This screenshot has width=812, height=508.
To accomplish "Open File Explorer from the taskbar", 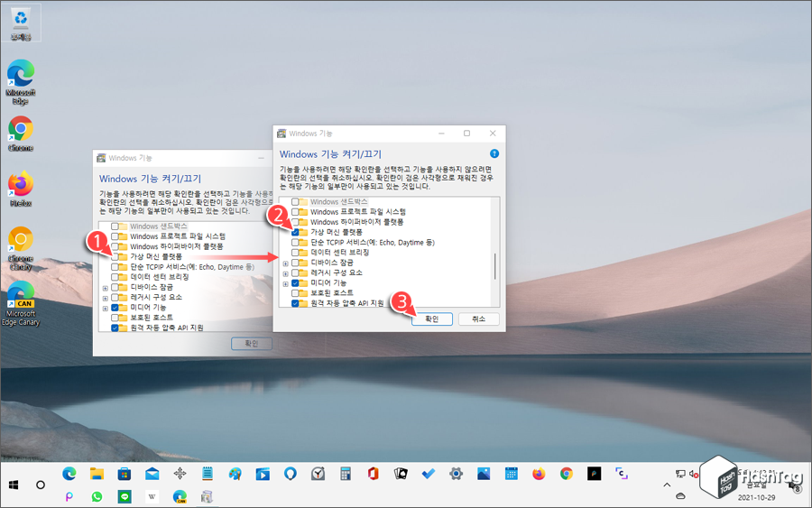I will tap(97, 474).
